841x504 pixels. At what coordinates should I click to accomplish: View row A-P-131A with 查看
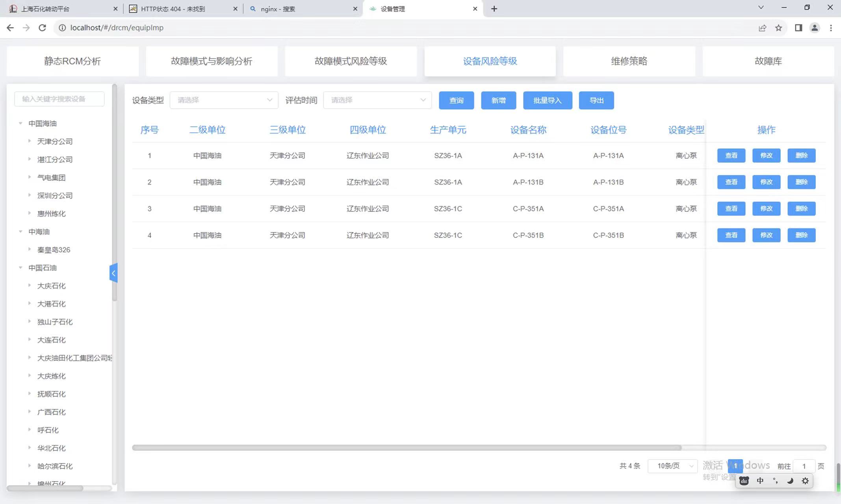tap(731, 156)
